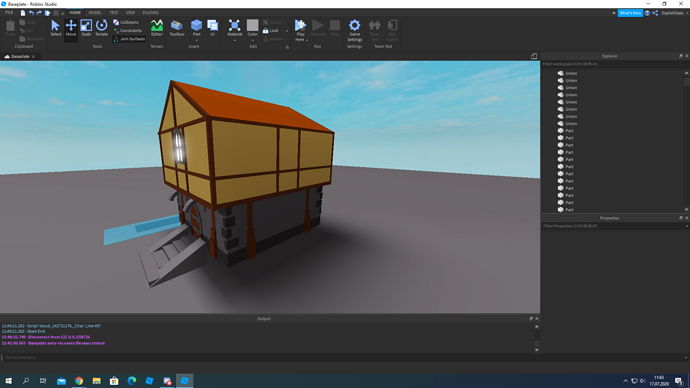Viewport: 690px width, 388px height.
Task: Choose the Scale tool
Action: coord(86,28)
